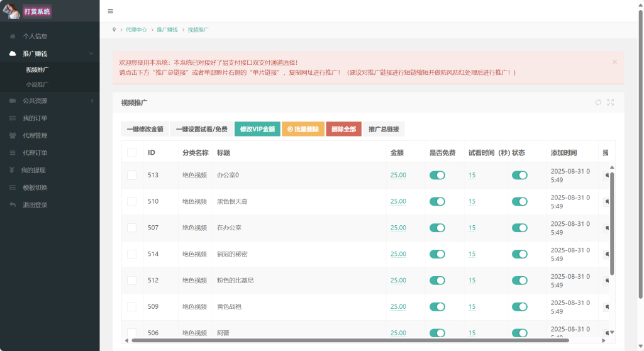Click the users icon beside 代理管理
Viewport: 644px width, 351px height.
tap(13, 135)
